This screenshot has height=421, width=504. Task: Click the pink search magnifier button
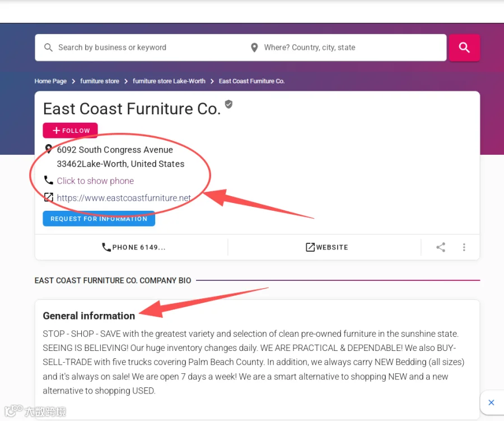click(464, 48)
